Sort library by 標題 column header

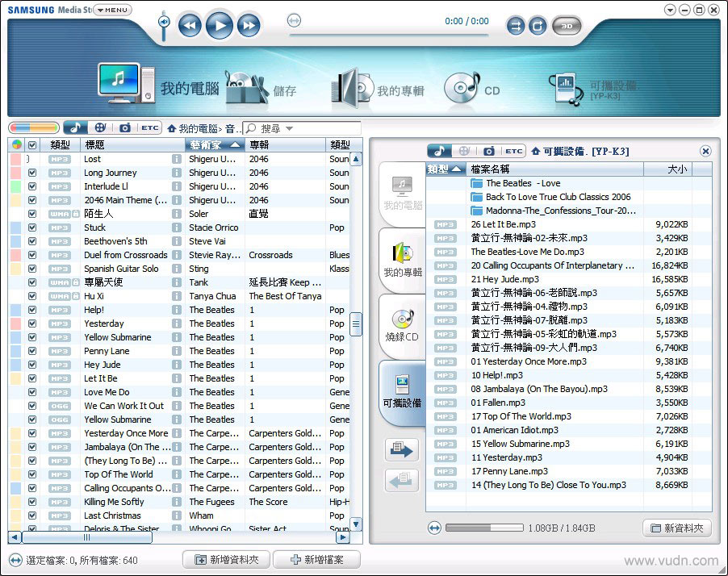click(132, 145)
